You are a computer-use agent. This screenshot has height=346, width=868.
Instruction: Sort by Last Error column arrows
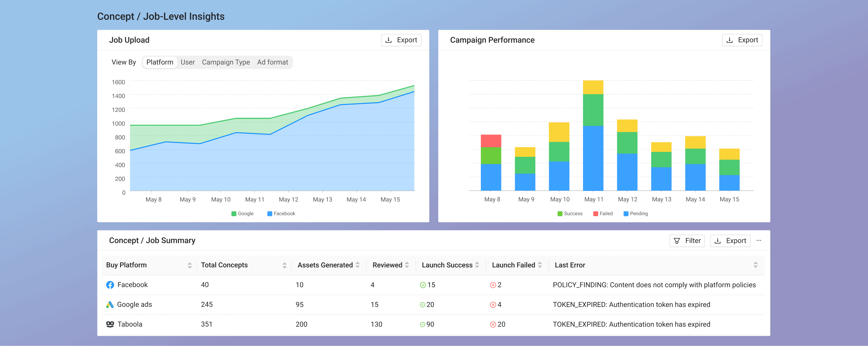point(755,265)
